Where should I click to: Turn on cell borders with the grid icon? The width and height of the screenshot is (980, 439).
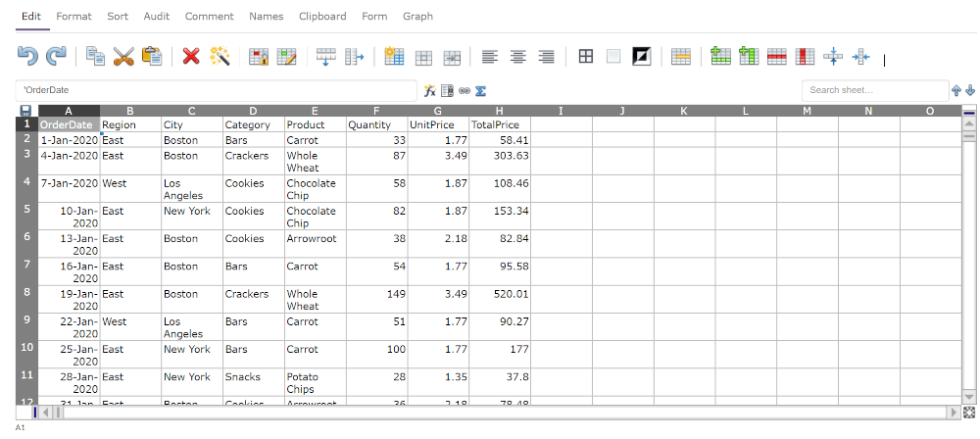pos(585,57)
